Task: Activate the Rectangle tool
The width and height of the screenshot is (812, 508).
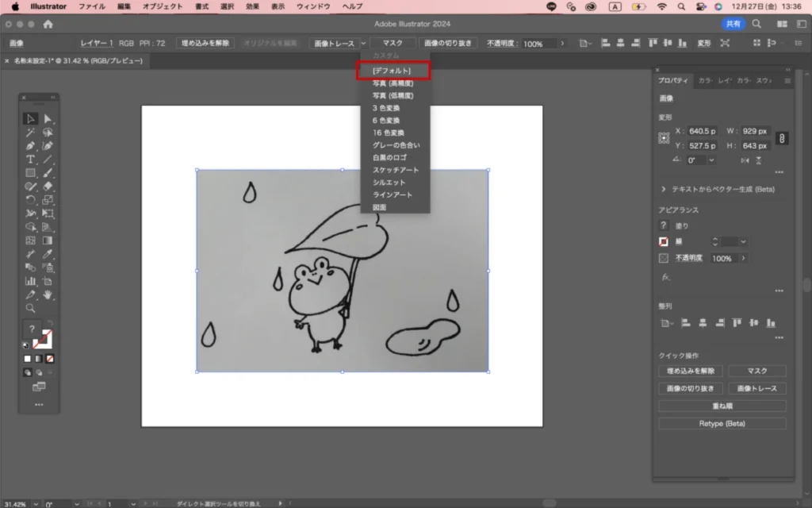Action: (x=30, y=173)
